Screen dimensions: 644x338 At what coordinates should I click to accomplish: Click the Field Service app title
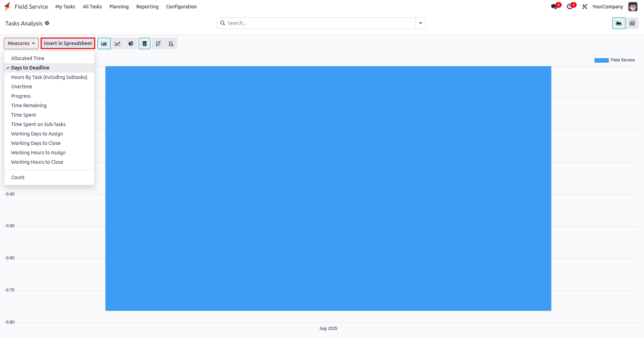point(31,7)
